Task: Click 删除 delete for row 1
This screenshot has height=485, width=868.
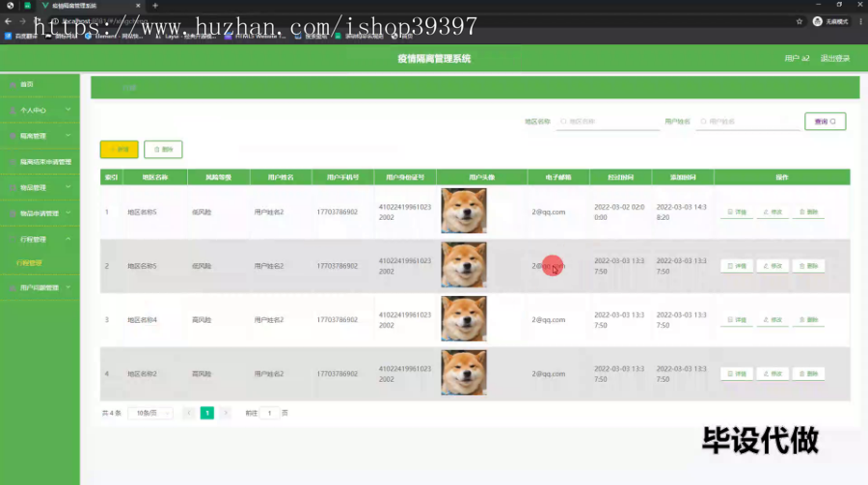Action: pos(808,212)
